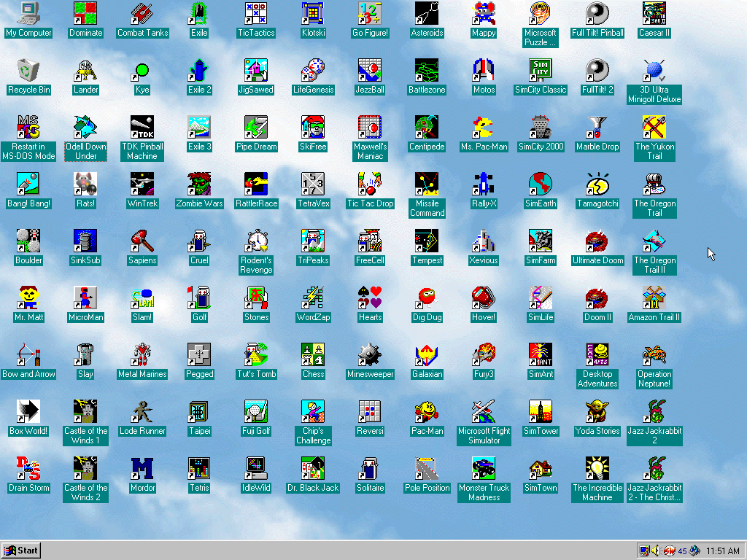The height and width of the screenshot is (560, 747).
Task: Select the TicTactics game icon
Action: pos(256,13)
